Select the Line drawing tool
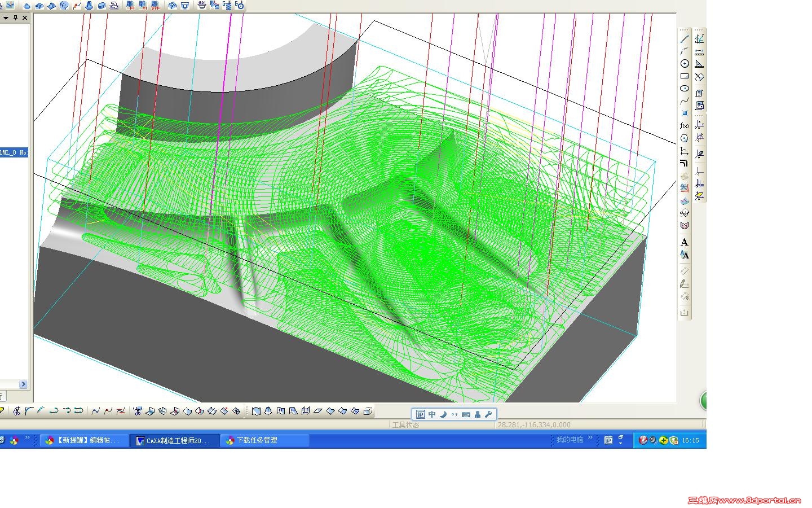812x508 pixels. click(x=685, y=39)
